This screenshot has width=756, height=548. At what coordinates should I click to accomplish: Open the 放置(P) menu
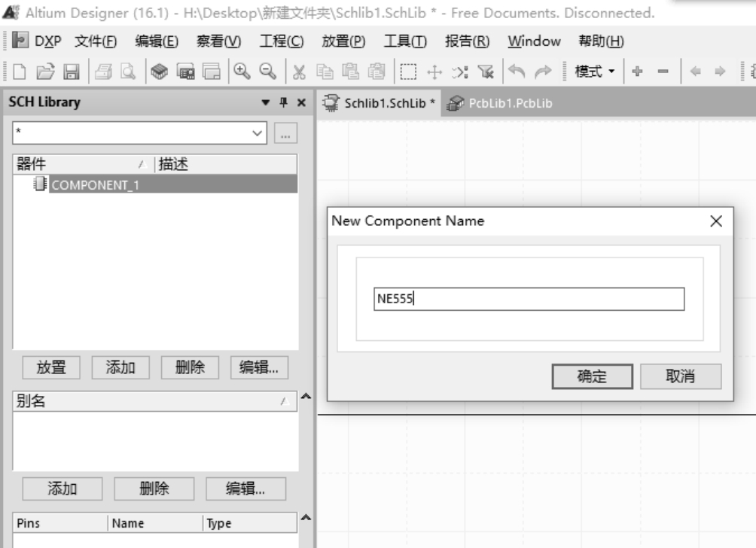(x=343, y=41)
